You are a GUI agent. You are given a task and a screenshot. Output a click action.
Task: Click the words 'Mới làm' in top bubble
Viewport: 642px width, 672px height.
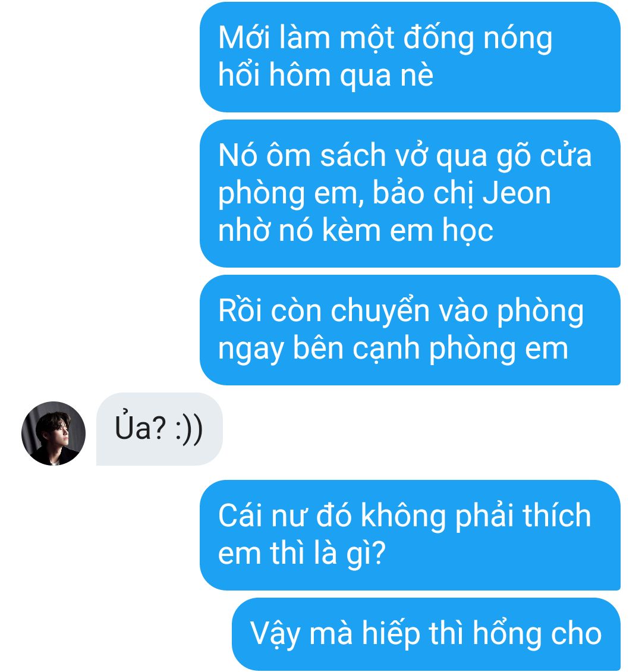[274, 37]
